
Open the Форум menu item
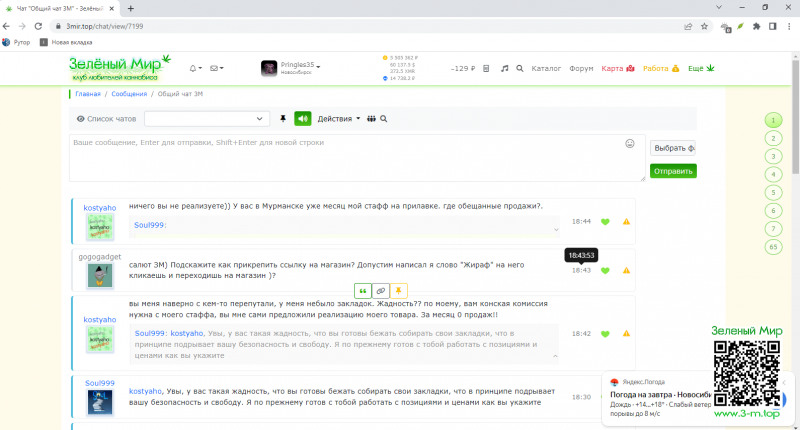click(x=581, y=69)
